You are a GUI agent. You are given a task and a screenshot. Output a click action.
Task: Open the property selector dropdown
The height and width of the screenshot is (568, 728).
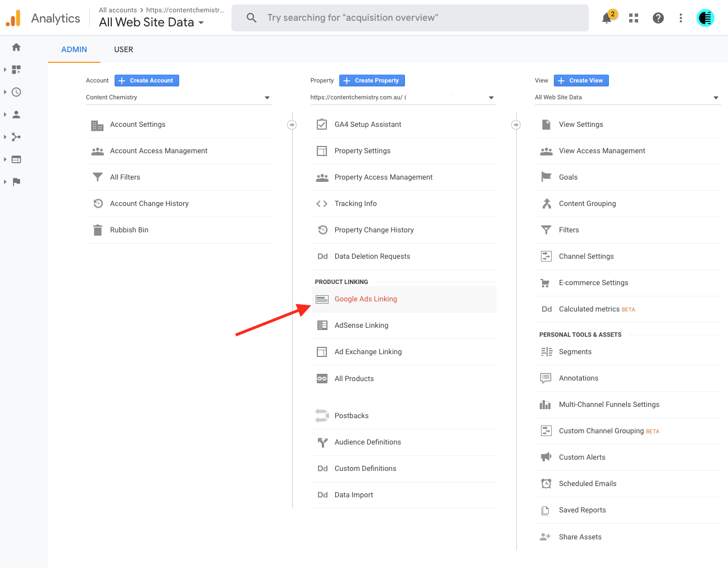(403, 97)
